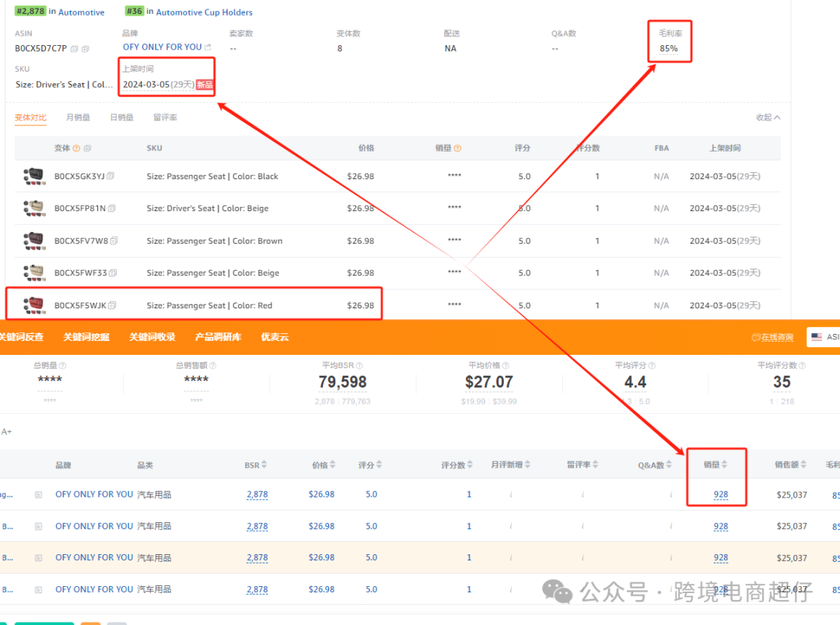The image size is (840, 625).
Task: Copy variant ASIN B0CX5FP81N
Action: pyautogui.click(x=111, y=209)
